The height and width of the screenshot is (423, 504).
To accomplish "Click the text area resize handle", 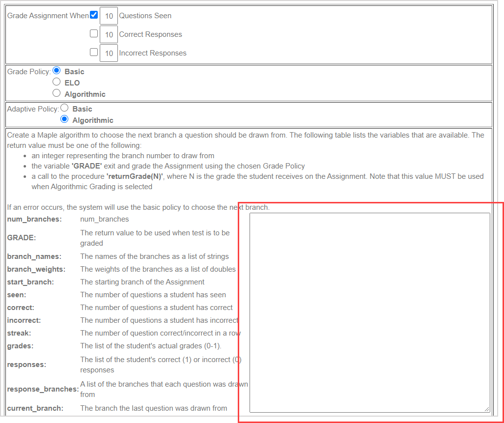I will 486,409.
